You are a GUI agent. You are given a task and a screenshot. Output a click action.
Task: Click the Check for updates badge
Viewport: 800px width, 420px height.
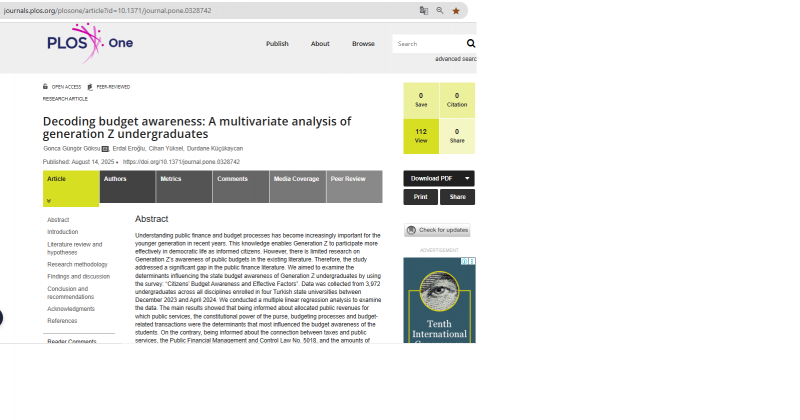tap(437, 230)
